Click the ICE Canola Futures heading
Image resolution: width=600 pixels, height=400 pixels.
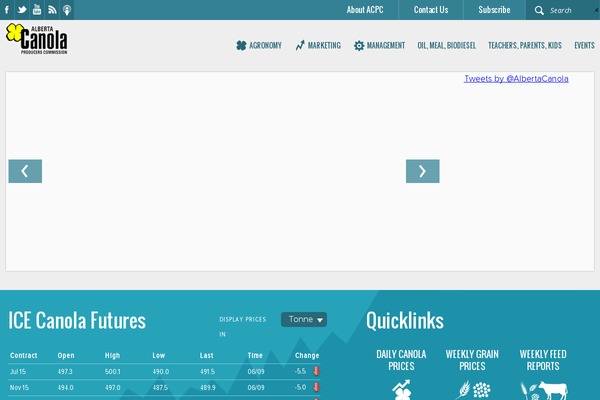click(77, 320)
